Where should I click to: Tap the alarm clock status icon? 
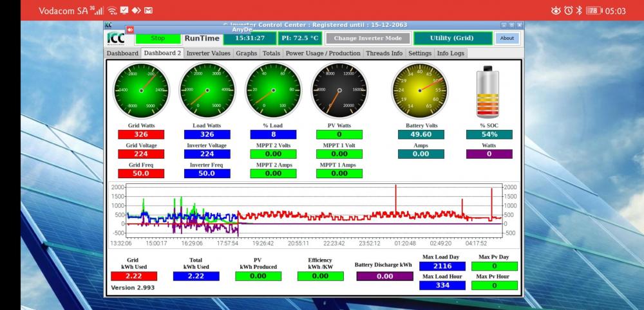point(568,11)
